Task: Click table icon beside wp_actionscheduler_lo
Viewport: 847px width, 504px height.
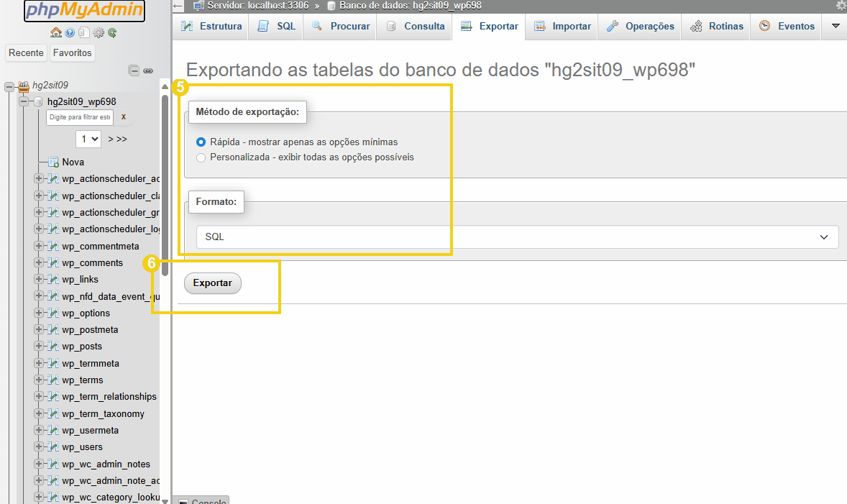Action: coord(53,229)
